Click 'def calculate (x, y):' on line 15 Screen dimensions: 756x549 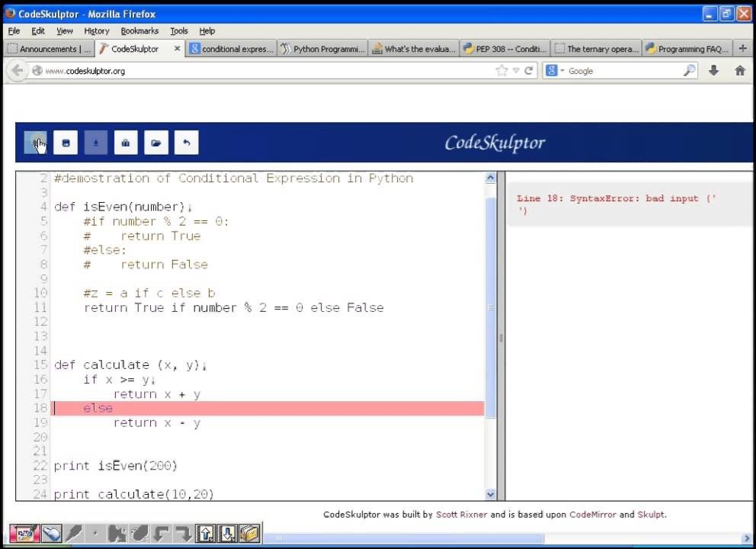130,364
